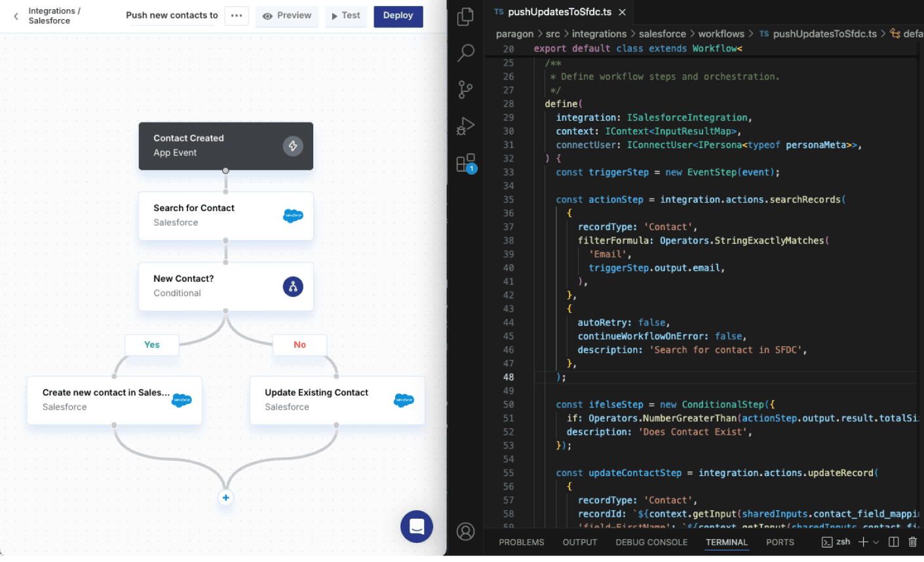924x562 pixels.
Task: Click the Test button
Action: pos(345,16)
